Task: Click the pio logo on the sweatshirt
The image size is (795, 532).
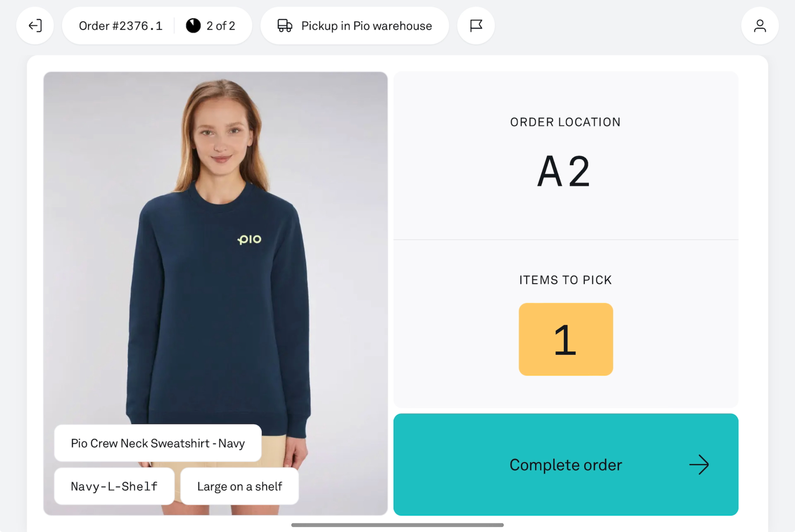Action: [250, 239]
